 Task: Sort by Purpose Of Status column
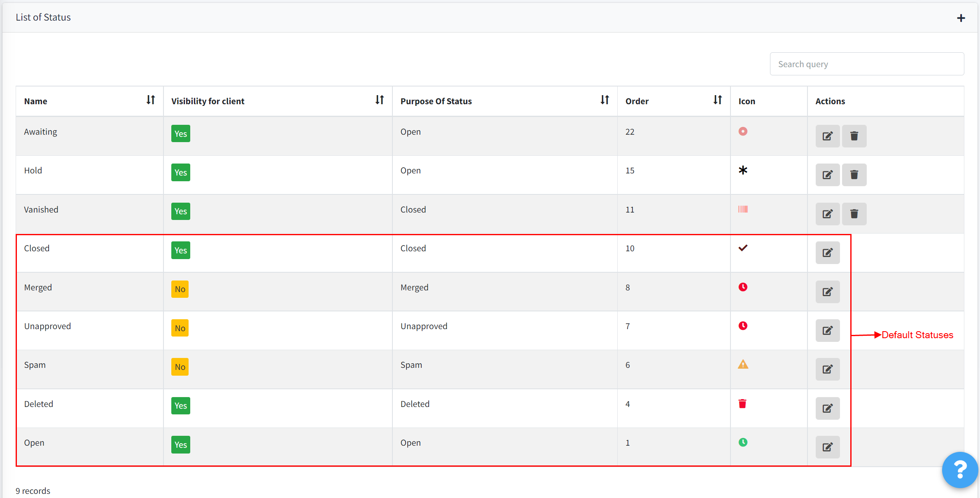[x=604, y=100]
